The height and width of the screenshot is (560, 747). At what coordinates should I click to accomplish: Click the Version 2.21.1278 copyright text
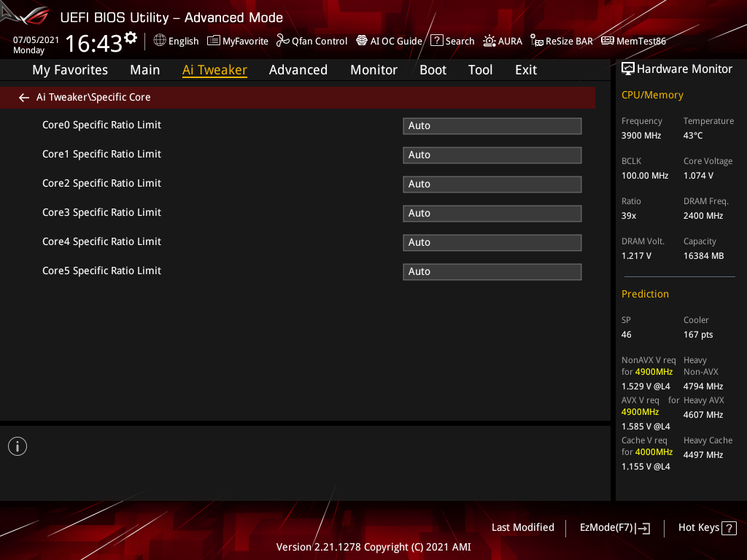tap(373, 547)
